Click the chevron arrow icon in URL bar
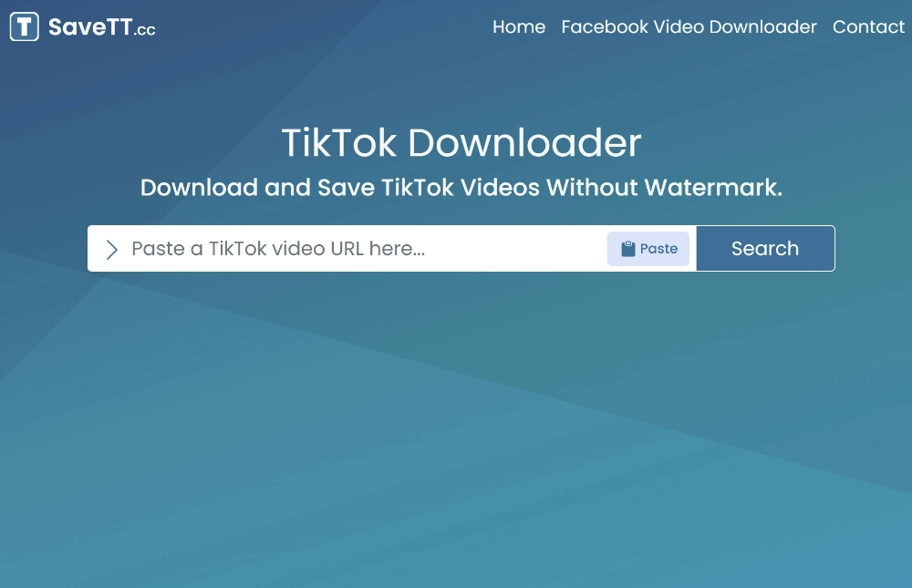 [111, 250]
